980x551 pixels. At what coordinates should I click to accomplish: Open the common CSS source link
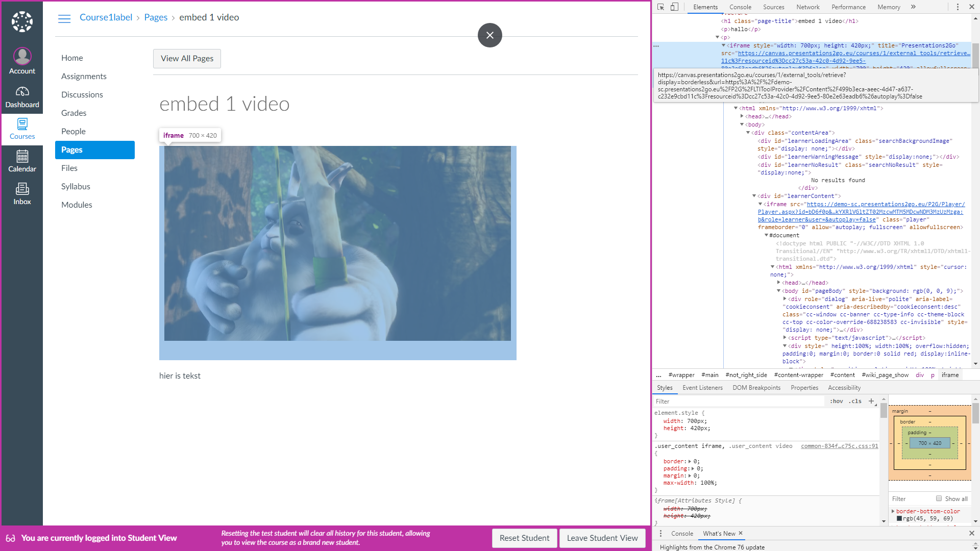(x=839, y=446)
